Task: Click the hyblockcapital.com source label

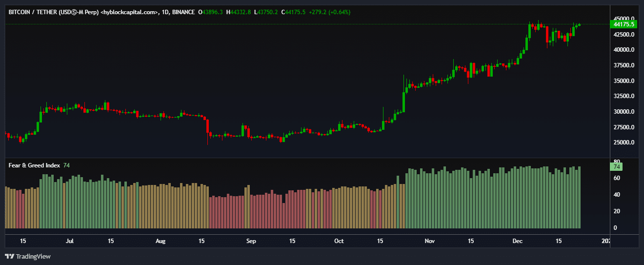Action: pyautogui.click(x=128, y=12)
